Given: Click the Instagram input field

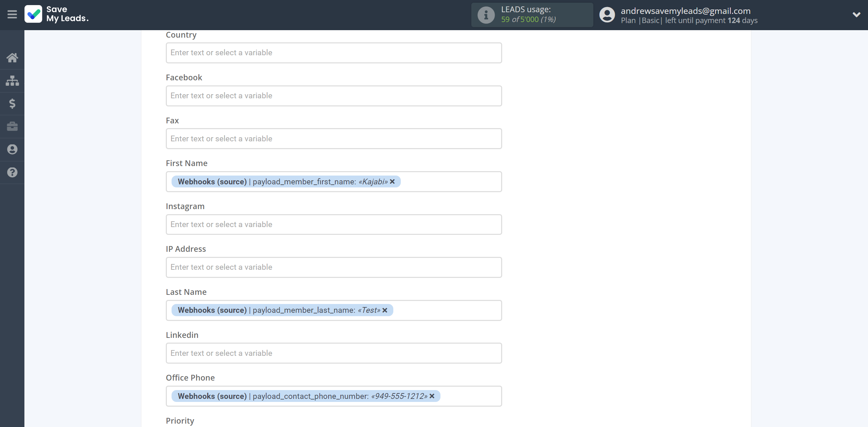Looking at the screenshot, I should pyautogui.click(x=334, y=224).
